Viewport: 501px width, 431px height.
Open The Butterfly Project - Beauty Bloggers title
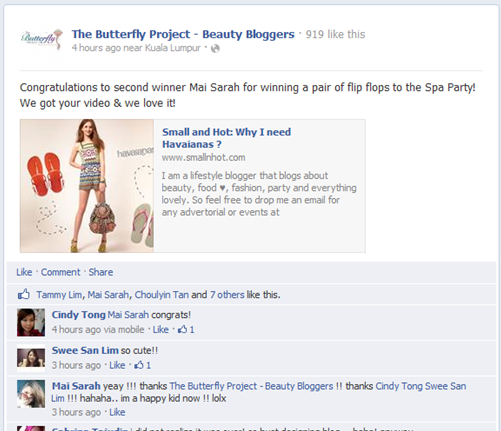(183, 34)
